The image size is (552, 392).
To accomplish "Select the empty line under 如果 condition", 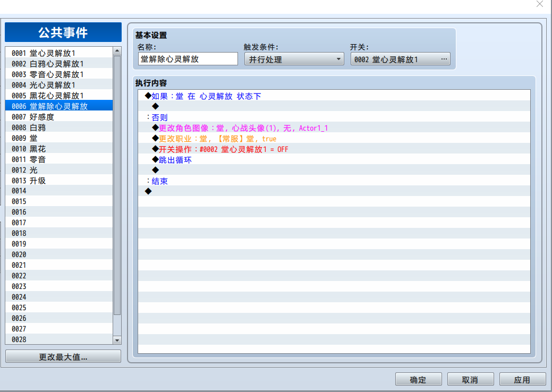I will (x=334, y=106).
